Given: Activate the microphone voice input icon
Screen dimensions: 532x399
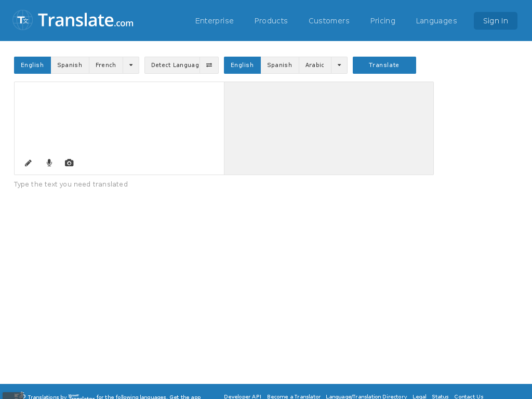Looking at the screenshot, I should pyautogui.click(x=49, y=163).
